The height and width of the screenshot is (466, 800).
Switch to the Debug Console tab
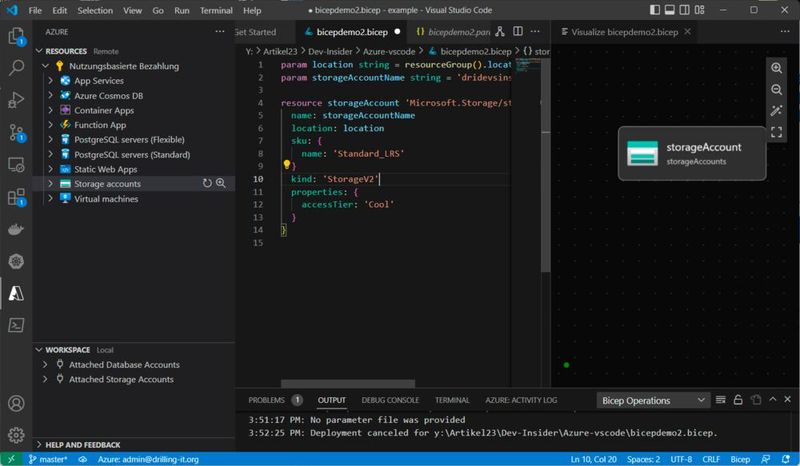(x=388, y=400)
